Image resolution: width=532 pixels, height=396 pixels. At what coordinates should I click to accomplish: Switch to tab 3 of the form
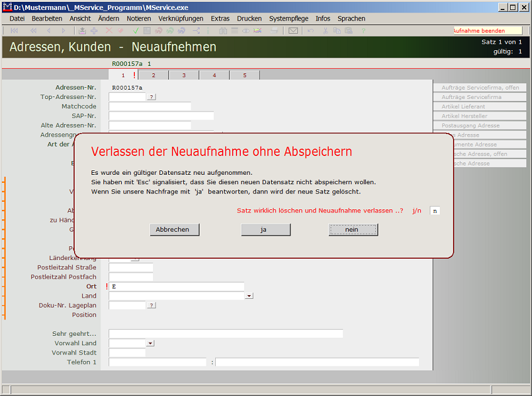[184, 75]
